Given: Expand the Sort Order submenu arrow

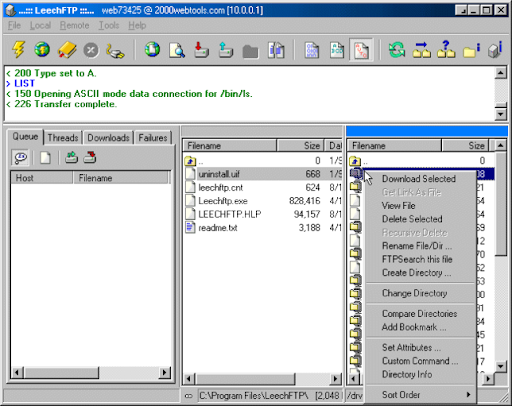Looking at the screenshot, I should pyautogui.click(x=468, y=395).
